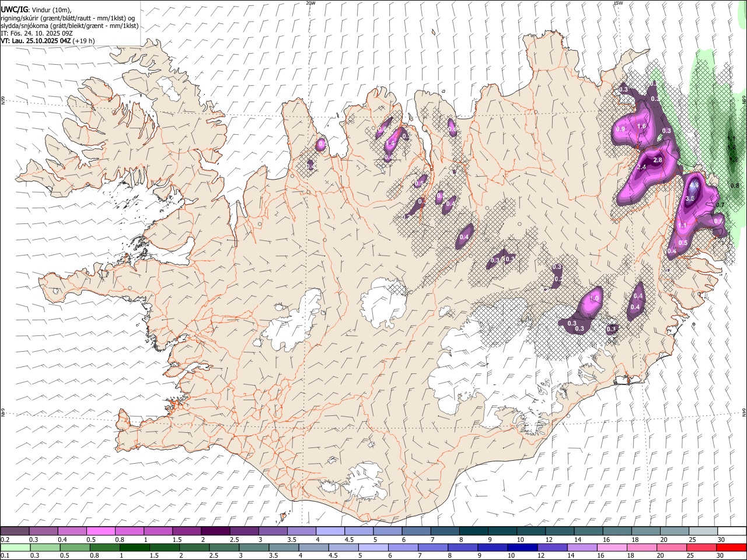This screenshot has height=560, width=747.
Task: Select the 15W longitude label
Action: [618, 3]
